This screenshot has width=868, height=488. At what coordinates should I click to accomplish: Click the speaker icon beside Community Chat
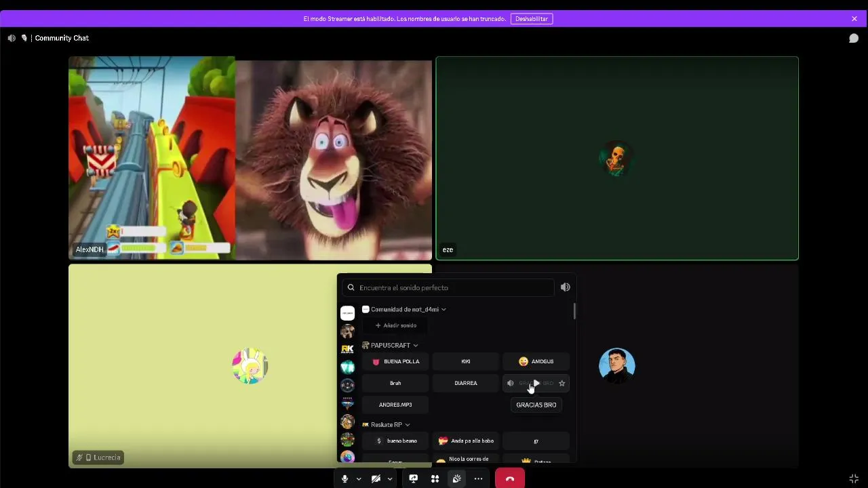pyautogui.click(x=12, y=38)
